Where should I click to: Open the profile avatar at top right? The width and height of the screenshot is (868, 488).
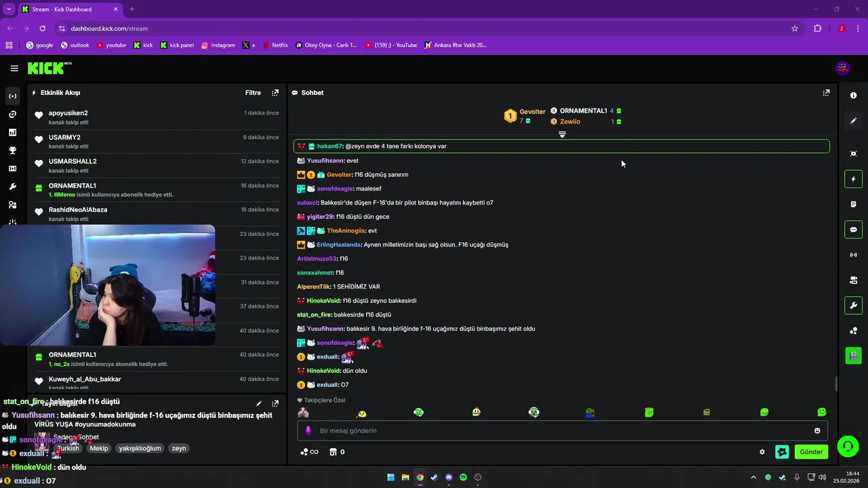click(x=843, y=68)
